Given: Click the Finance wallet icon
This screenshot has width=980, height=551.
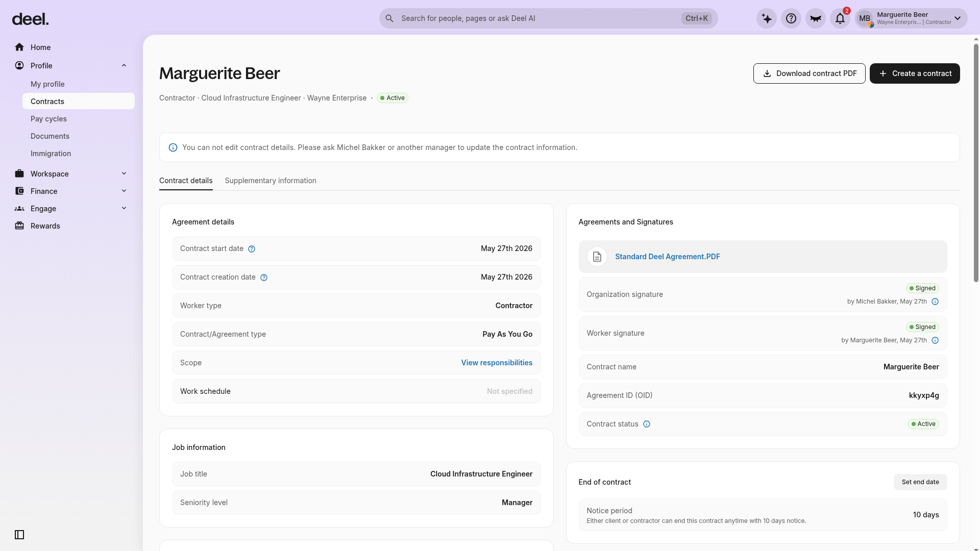Looking at the screenshot, I should 19,191.
